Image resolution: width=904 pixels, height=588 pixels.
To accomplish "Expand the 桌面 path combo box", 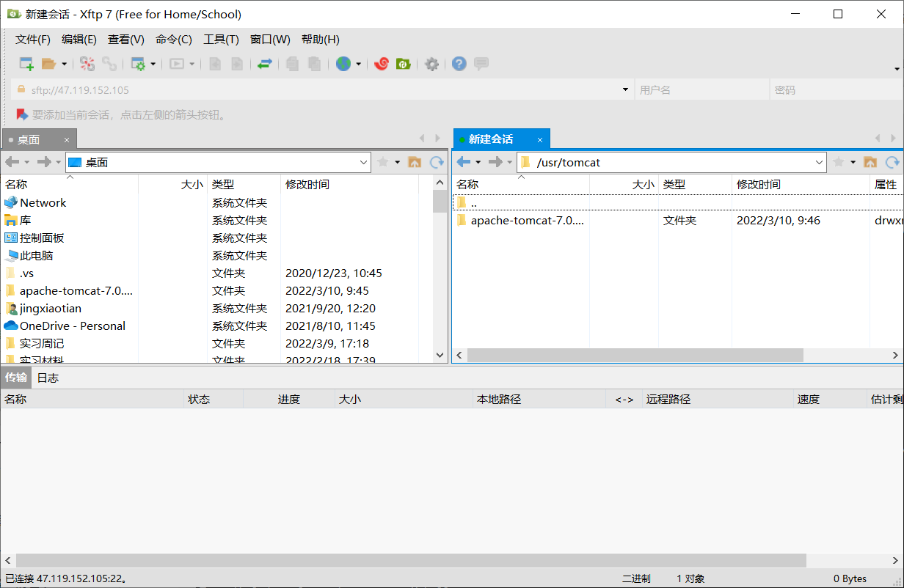I will click(x=364, y=162).
